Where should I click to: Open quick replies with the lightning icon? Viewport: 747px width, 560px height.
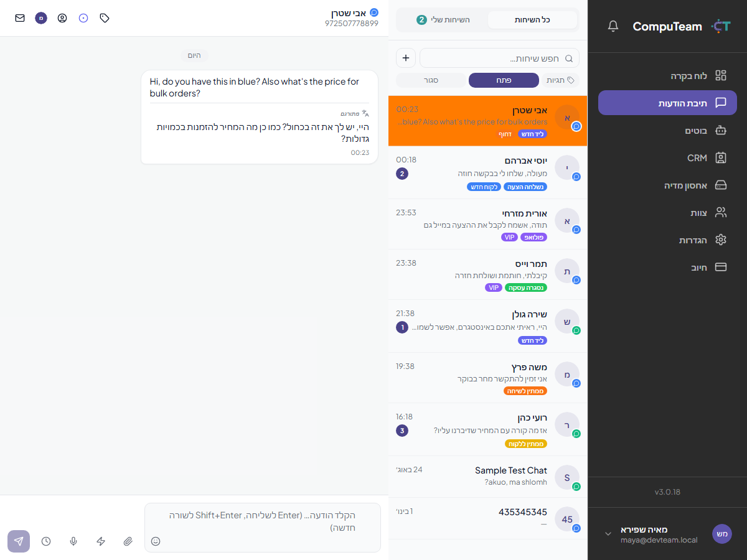pyautogui.click(x=101, y=541)
